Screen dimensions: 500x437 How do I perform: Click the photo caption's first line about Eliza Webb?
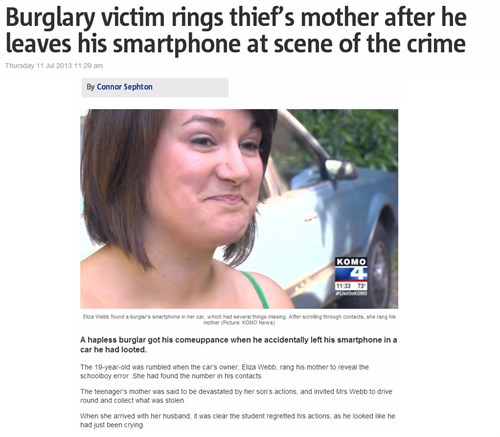click(239, 317)
